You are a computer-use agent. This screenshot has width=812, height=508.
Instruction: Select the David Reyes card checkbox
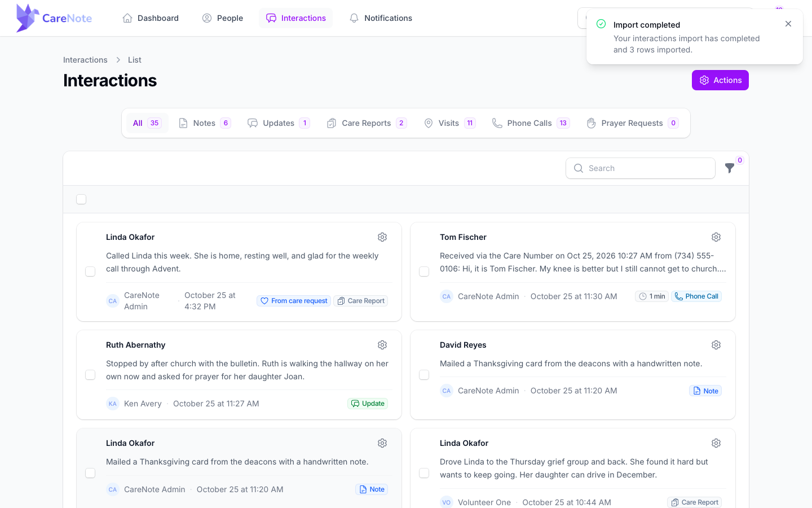(424, 375)
